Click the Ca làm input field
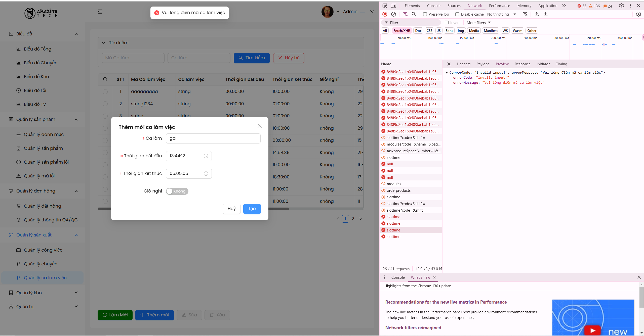Image resolution: width=644 pixels, height=336 pixels. [213, 138]
